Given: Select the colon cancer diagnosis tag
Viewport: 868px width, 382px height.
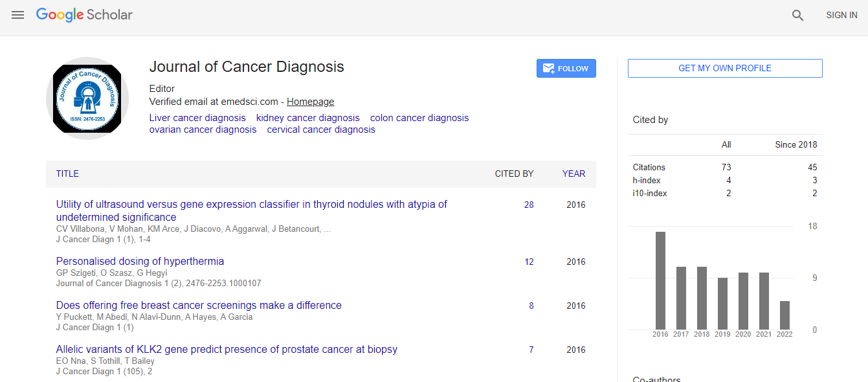Looking at the screenshot, I should pos(419,118).
